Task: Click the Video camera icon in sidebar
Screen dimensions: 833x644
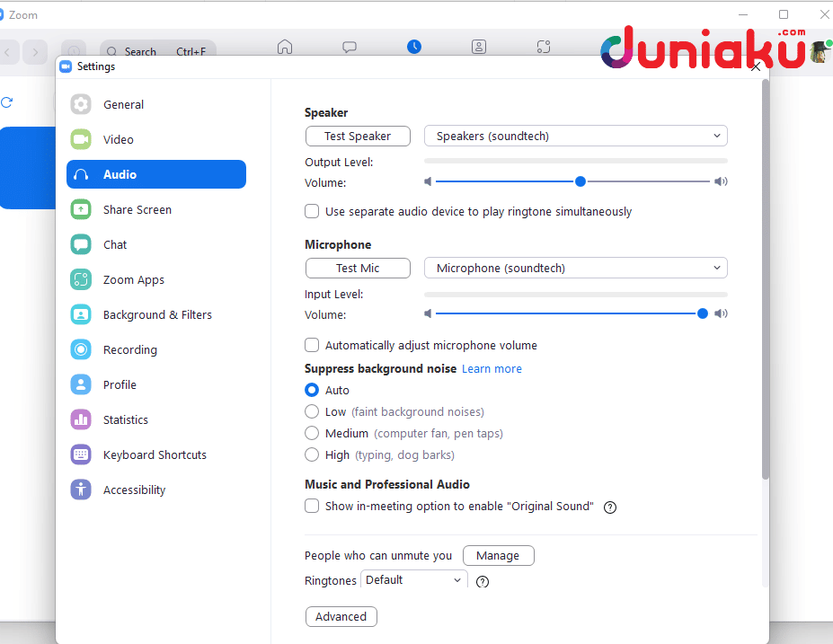Action: [x=82, y=139]
